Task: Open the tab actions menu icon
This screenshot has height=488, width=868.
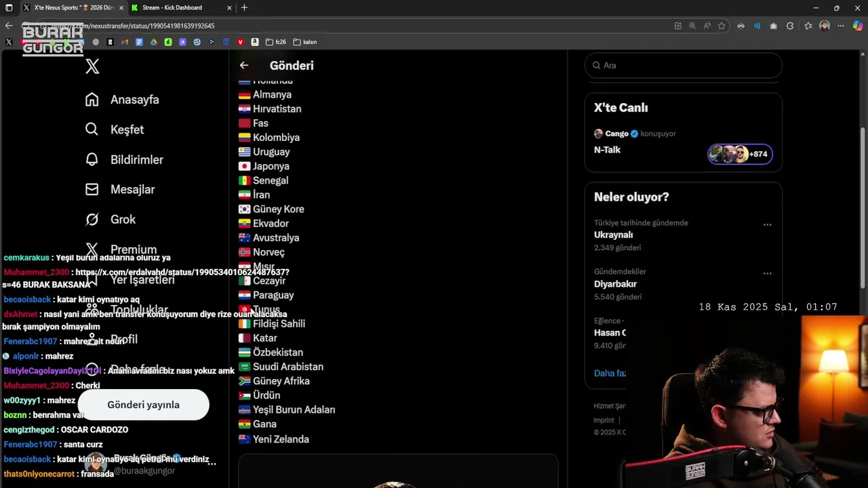Action: click(9, 7)
